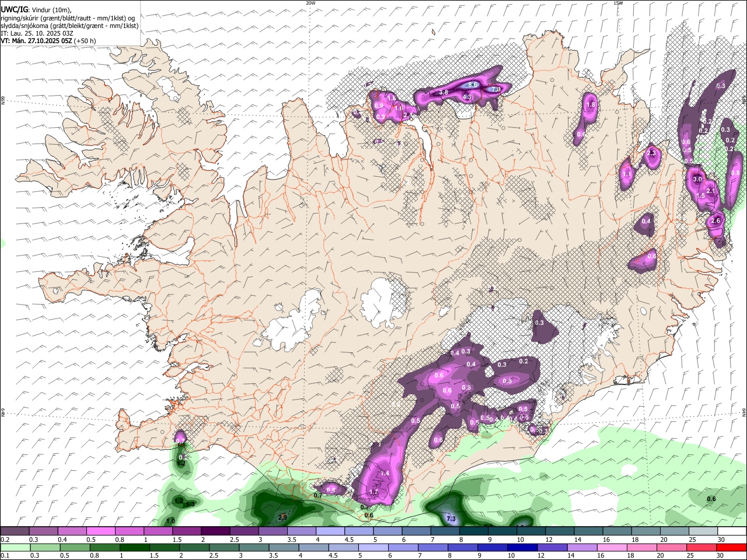Click the '8.6' snowfall value on the north coast

point(473,85)
